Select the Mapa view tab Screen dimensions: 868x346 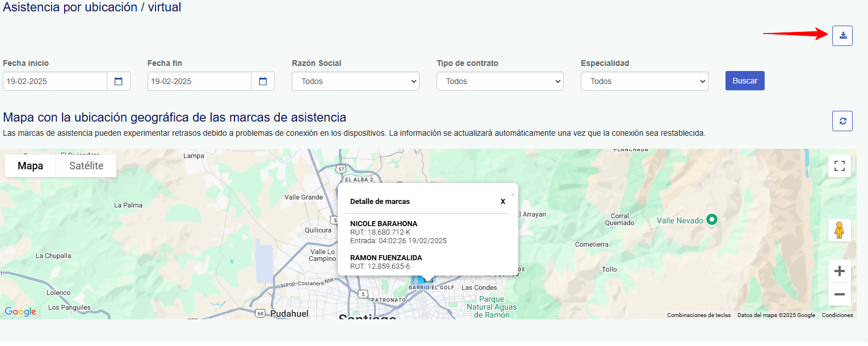coord(31,166)
